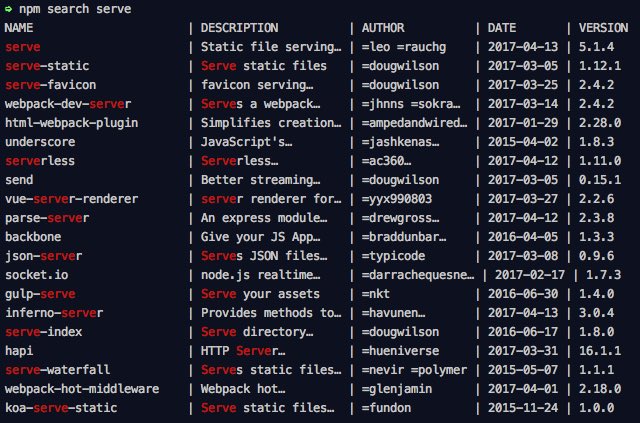Click the green prompt arrow

8,9
